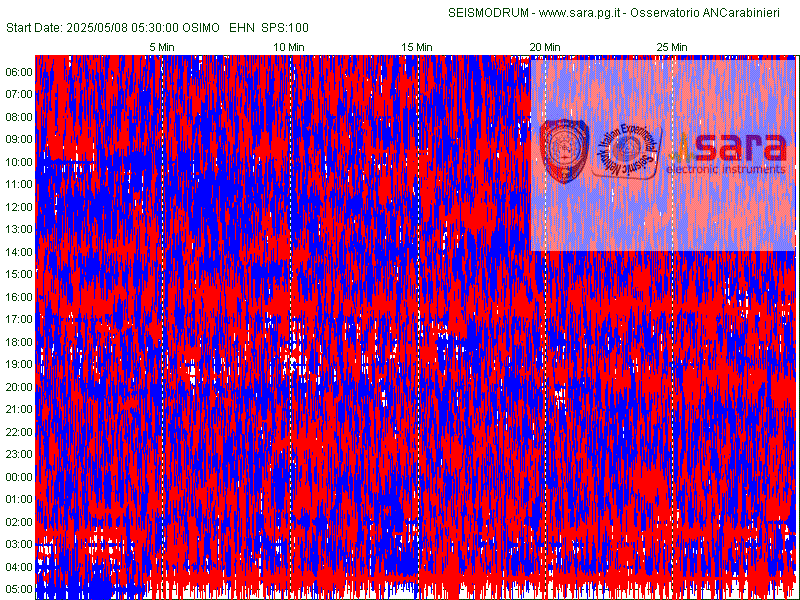Select the 08:00 hour row label
This screenshot has width=800, height=600.
click(x=19, y=117)
